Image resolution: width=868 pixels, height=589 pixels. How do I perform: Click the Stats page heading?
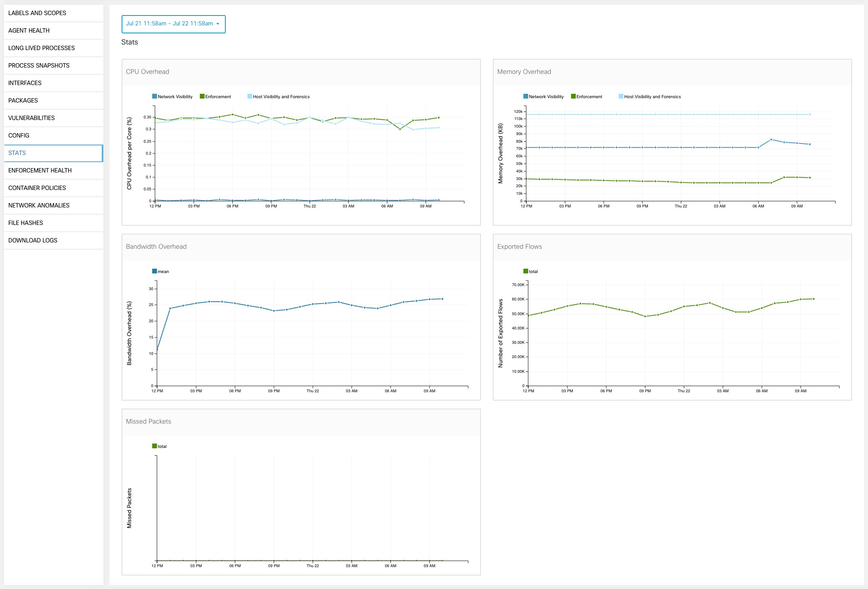130,42
